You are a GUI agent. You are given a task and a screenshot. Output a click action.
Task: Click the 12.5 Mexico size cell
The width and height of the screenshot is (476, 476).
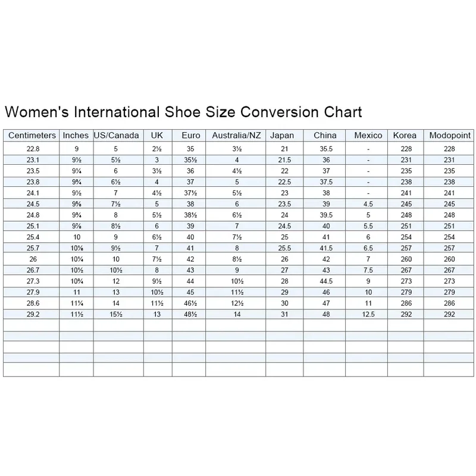[x=368, y=314]
